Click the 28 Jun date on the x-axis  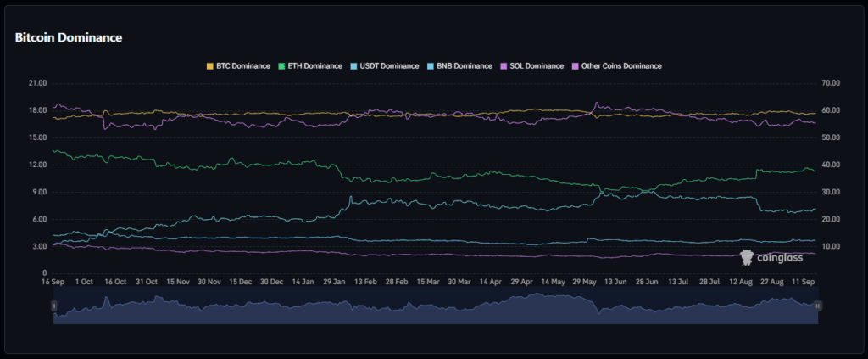648,282
